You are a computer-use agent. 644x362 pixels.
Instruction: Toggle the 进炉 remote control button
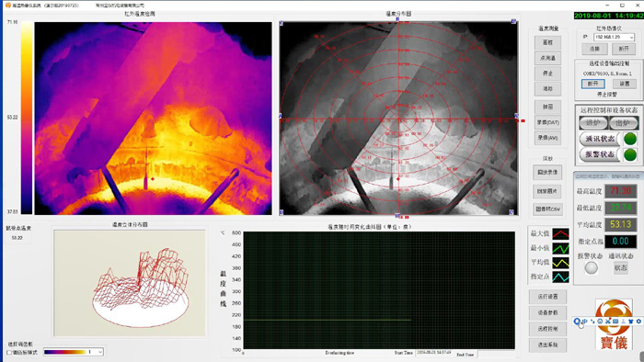pos(593,123)
